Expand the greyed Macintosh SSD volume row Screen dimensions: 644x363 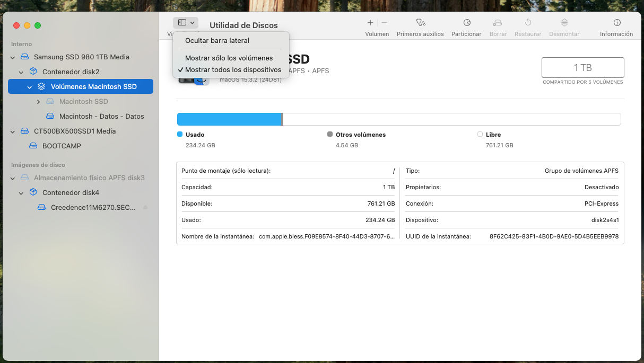click(38, 101)
